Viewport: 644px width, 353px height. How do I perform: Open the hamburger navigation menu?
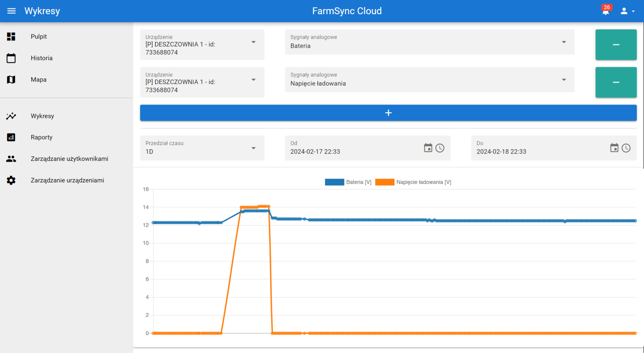point(11,11)
